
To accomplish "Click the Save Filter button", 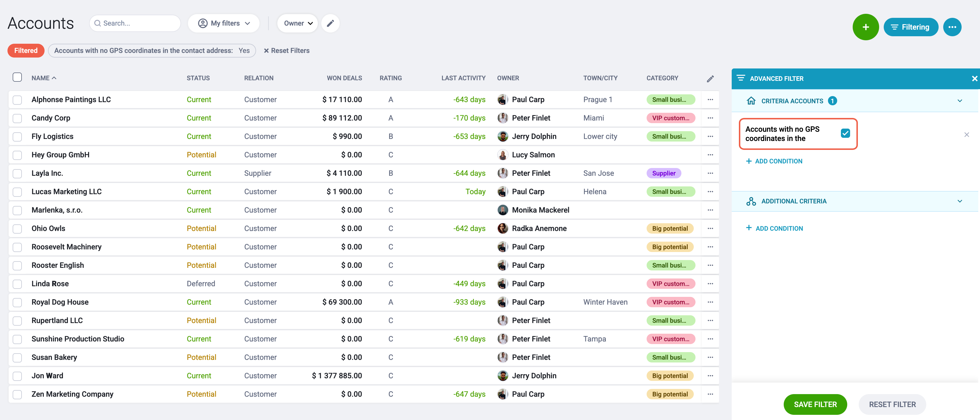I will (815, 404).
